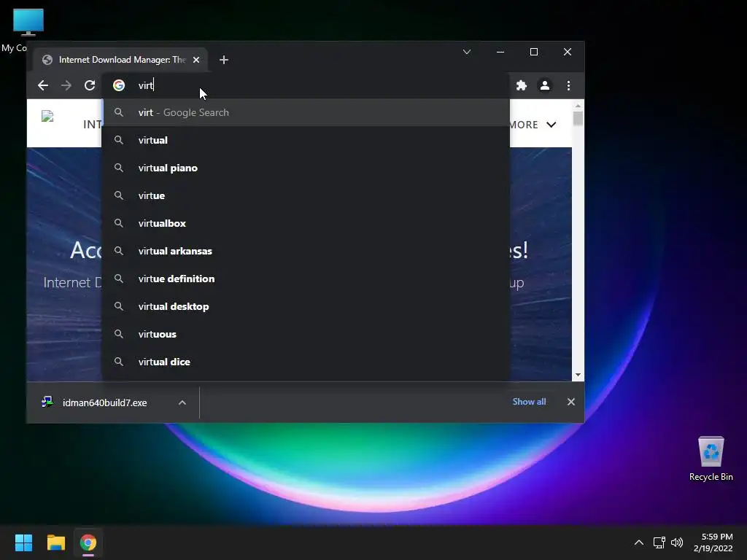The height and width of the screenshot is (560, 747).
Task: Select the 'virtualbox' suggestion
Action: click(306, 223)
